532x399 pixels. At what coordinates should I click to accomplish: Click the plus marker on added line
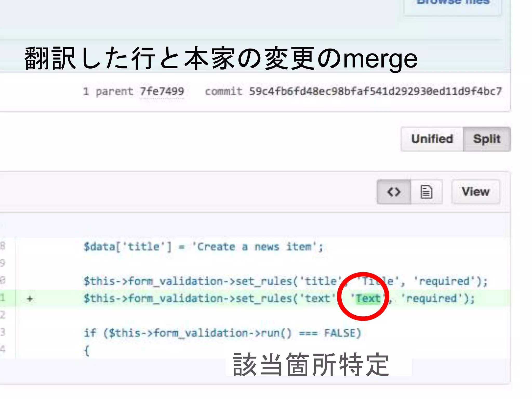tap(30, 299)
